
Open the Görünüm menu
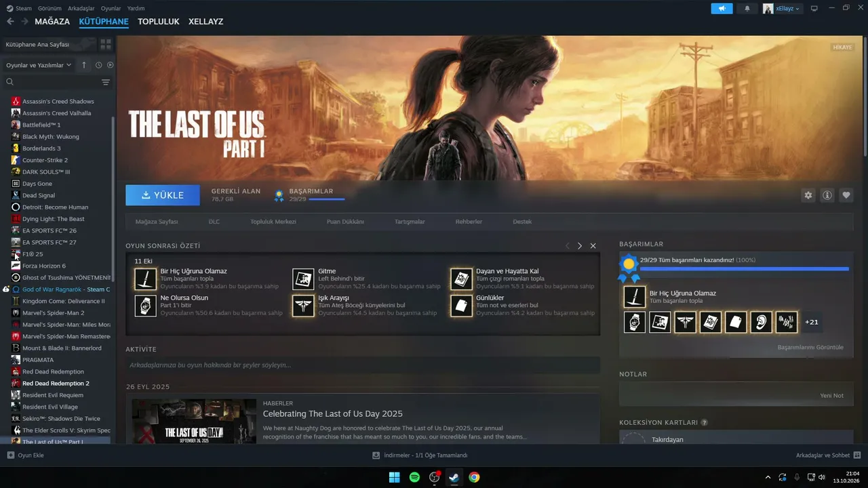pos(50,8)
